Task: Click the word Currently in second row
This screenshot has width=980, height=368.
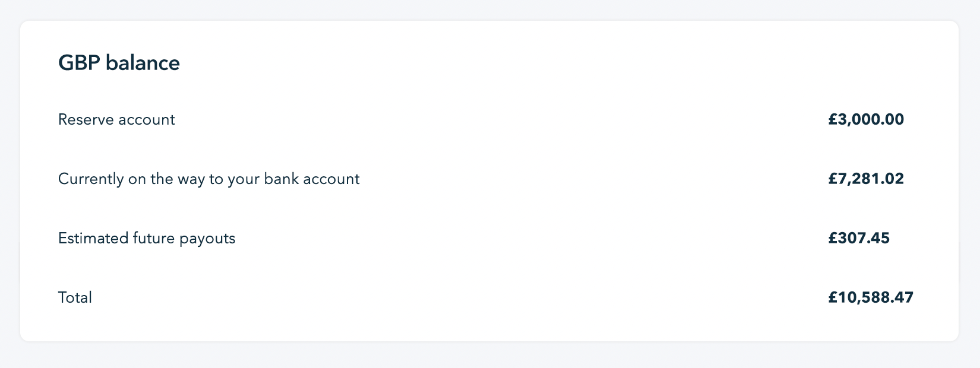Action: click(x=91, y=179)
